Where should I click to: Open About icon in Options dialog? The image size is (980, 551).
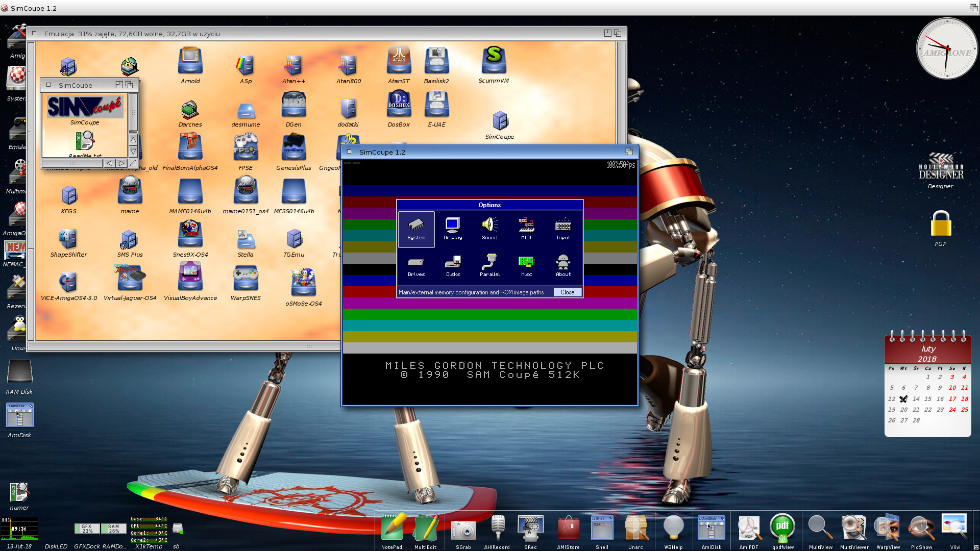[563, 266]
